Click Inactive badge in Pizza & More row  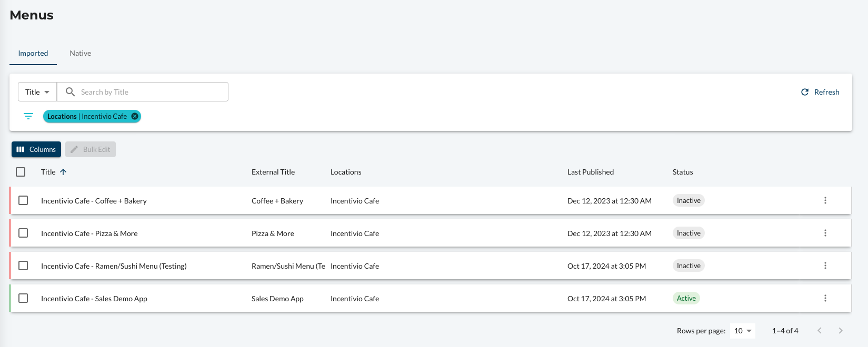[x=689, y=233]
